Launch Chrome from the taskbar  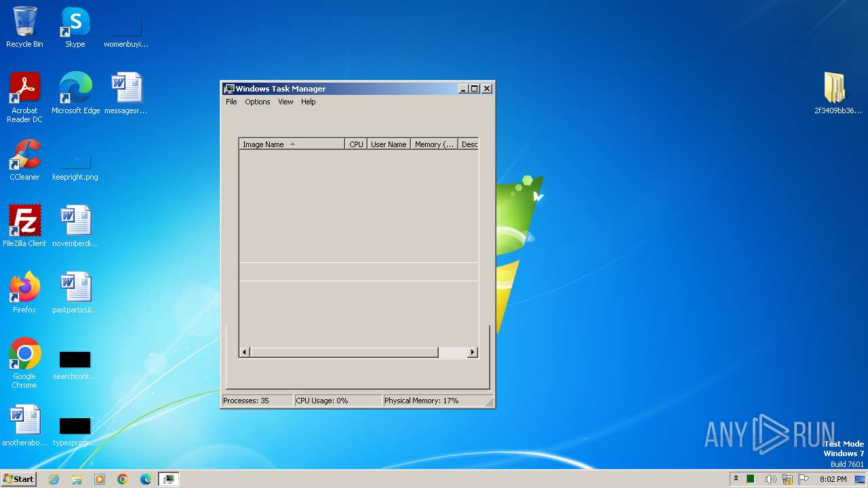click(x=123, y=479)
